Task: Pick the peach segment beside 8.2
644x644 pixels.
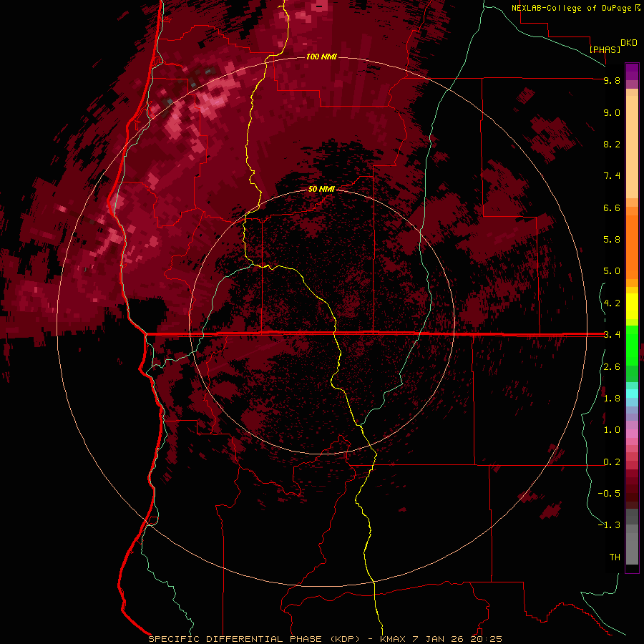Action: (x=632, y=146)
